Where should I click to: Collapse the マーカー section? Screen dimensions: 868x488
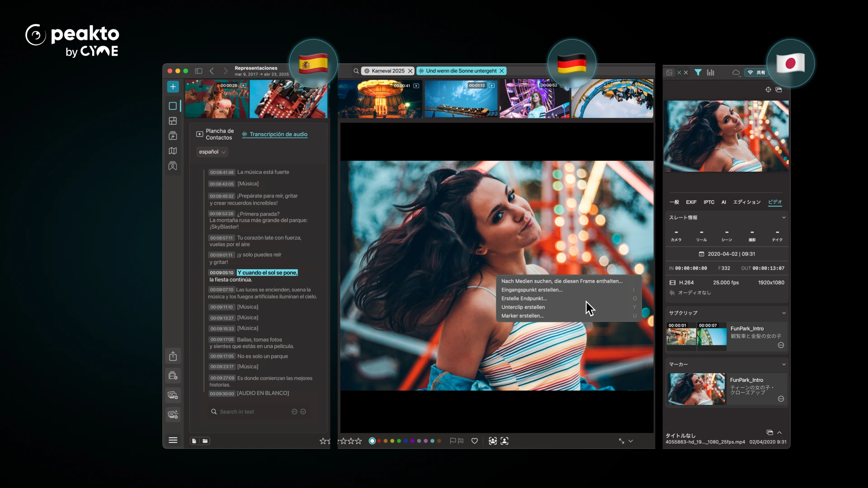pyautogui.click(x=784, y=365)
